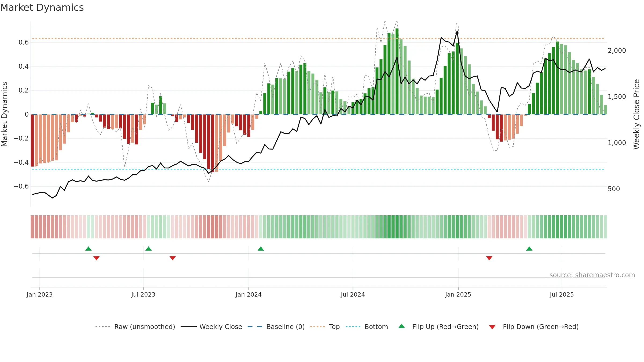Click the Market Dynamics vertical axis title
Screen dimensions: 644x362
click(x=4, y=114)
